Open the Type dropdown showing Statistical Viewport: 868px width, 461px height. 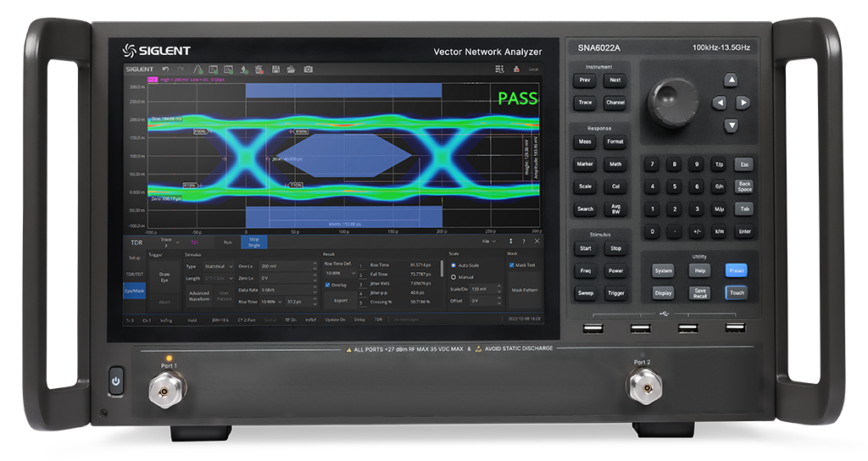pyautogui.click(x=218, y=266)
